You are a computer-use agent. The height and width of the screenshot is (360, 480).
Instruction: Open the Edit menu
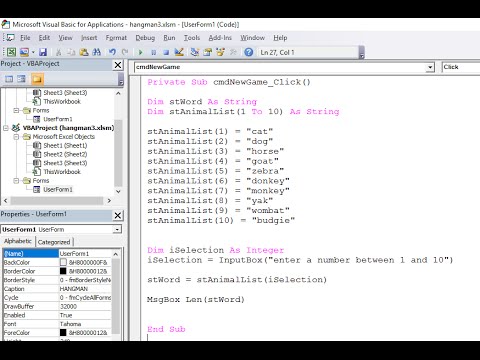click(44, 38)
